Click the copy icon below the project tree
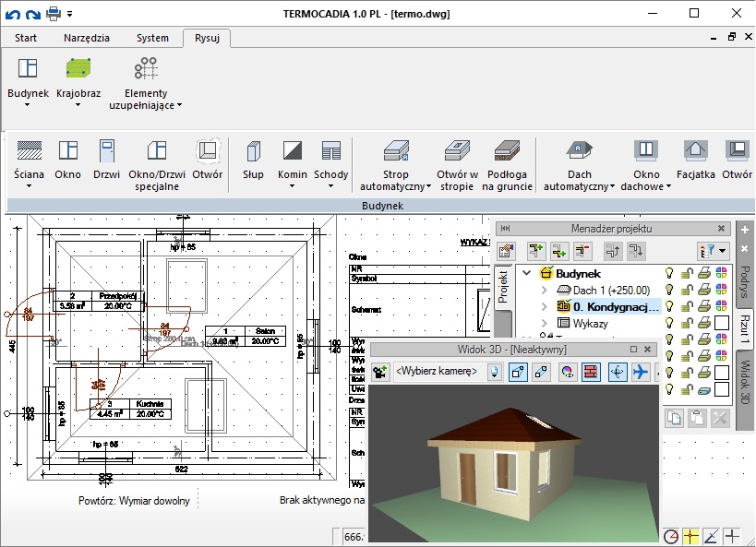This screenshot has width=756, height=547. (x=674, y=418)
